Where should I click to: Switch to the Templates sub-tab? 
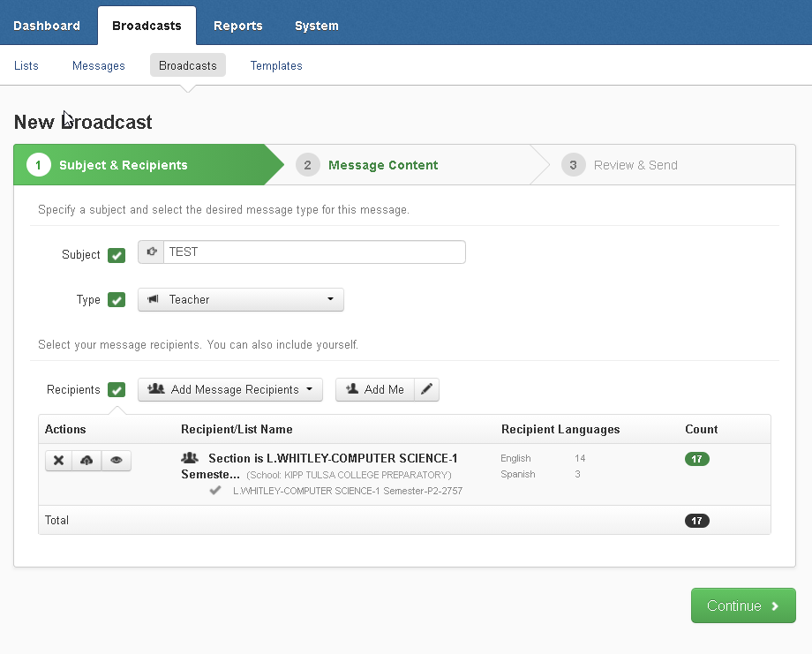click(276, 65)
